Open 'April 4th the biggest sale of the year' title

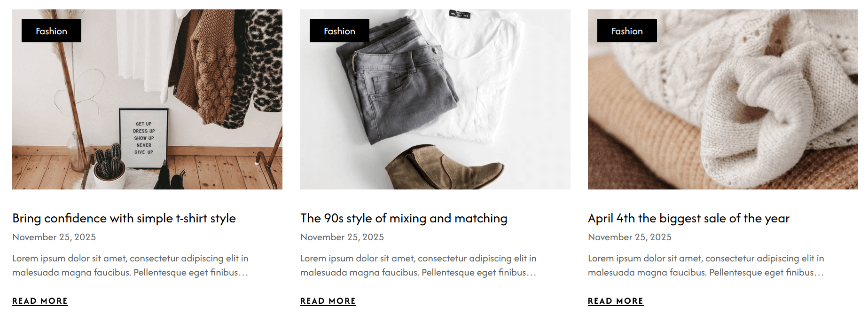click(x=688, y=219)
